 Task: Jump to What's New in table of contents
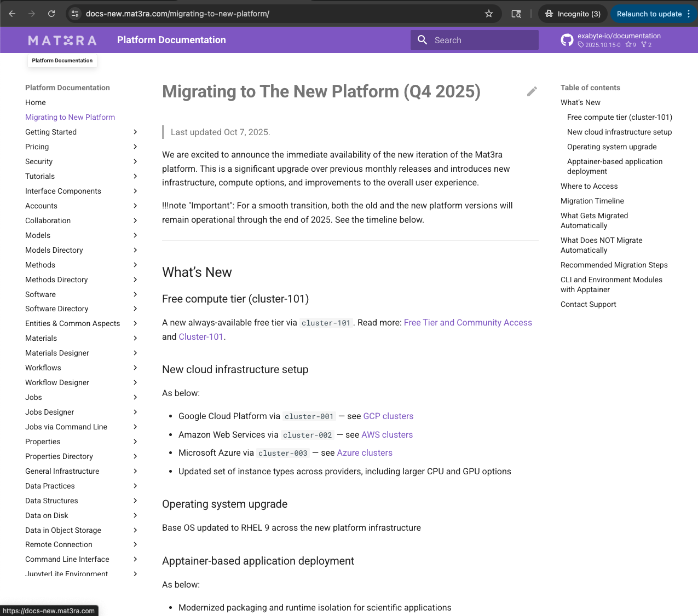point(580,102)
